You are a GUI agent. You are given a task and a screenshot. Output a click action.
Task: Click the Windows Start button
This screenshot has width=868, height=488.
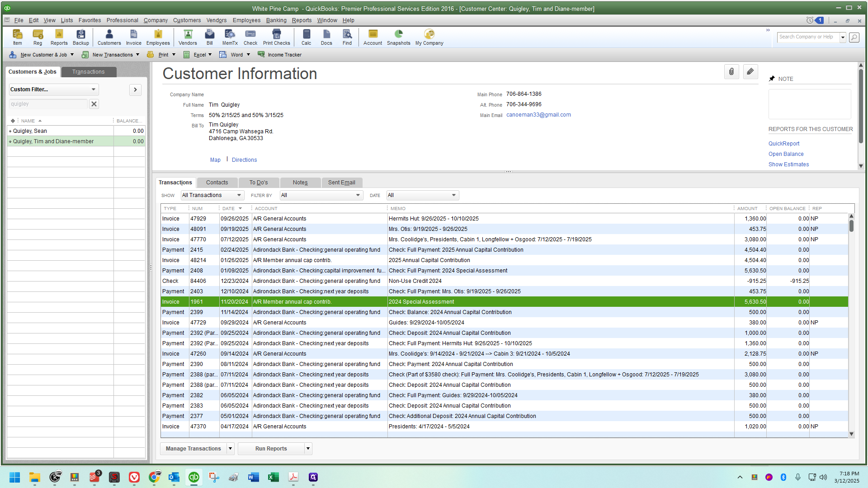[x=14, y=477]
